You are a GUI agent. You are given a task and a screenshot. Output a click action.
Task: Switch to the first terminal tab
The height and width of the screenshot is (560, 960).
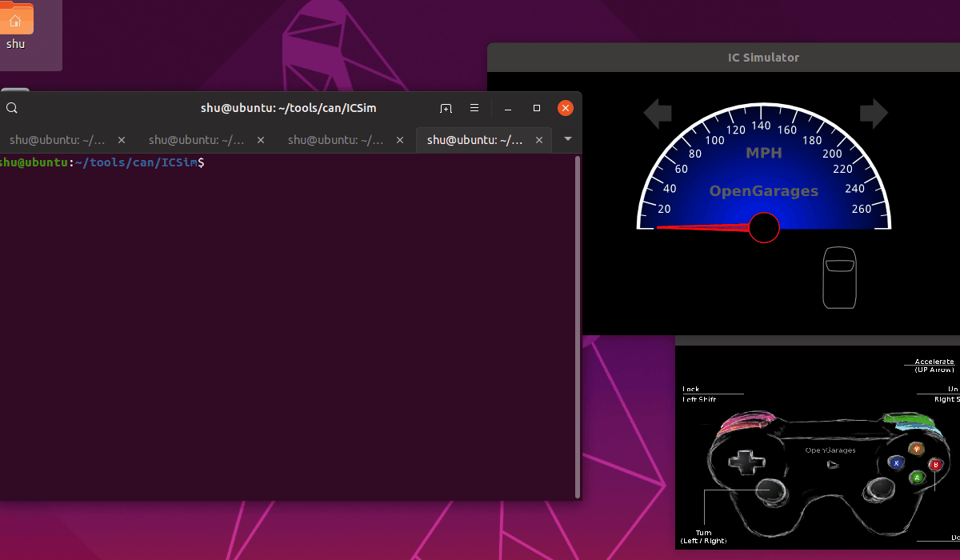(x=58, y=140)
